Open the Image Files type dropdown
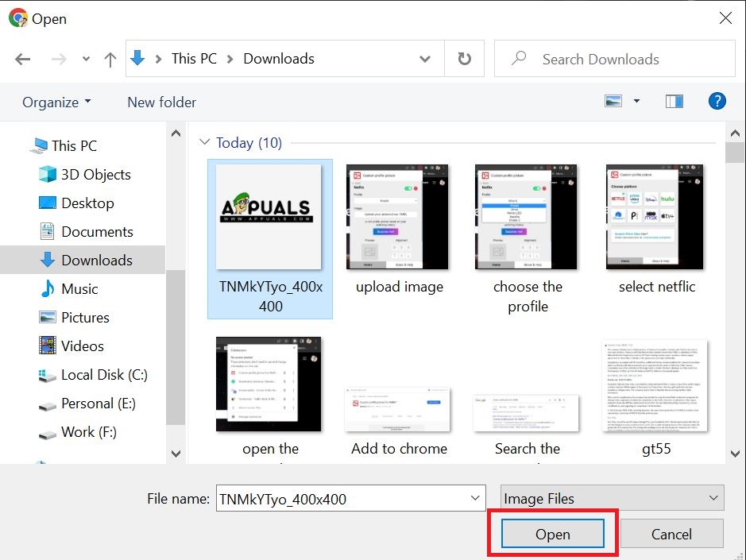The height and width of the screenshot is (560, 746). pos(612,498)
